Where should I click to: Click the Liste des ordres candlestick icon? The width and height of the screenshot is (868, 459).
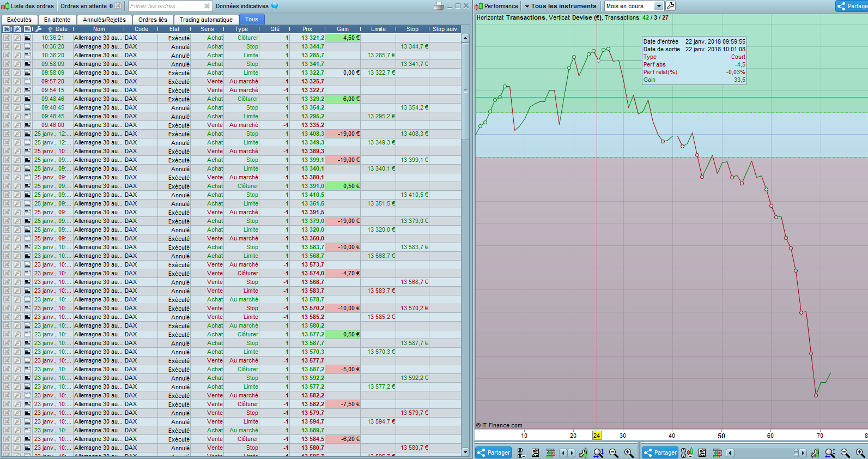5,6
